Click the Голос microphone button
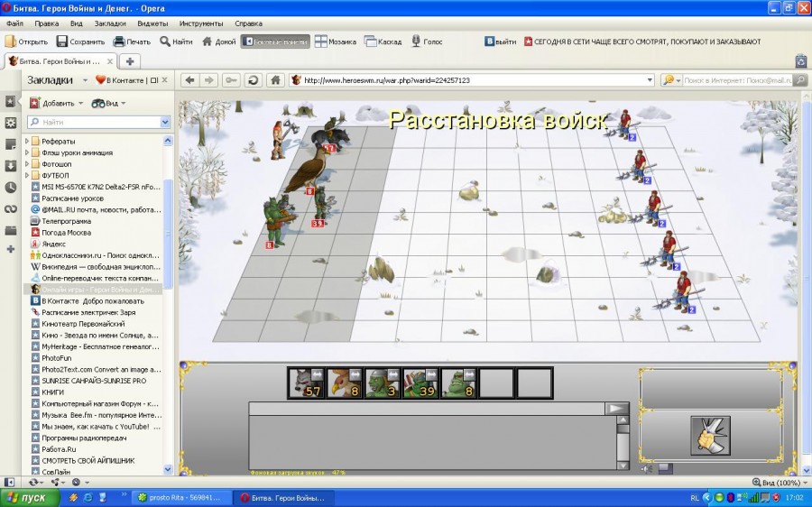This screenshot has width=812, height=507. point(427,41)
